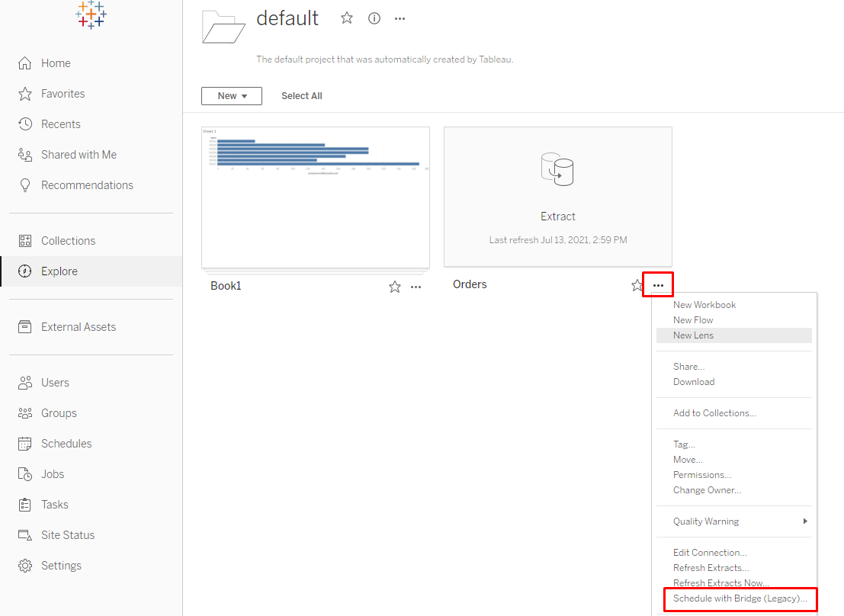This screenshot has height=616, width=844.
Task: Open Site Status page
Action: [67, 535]
